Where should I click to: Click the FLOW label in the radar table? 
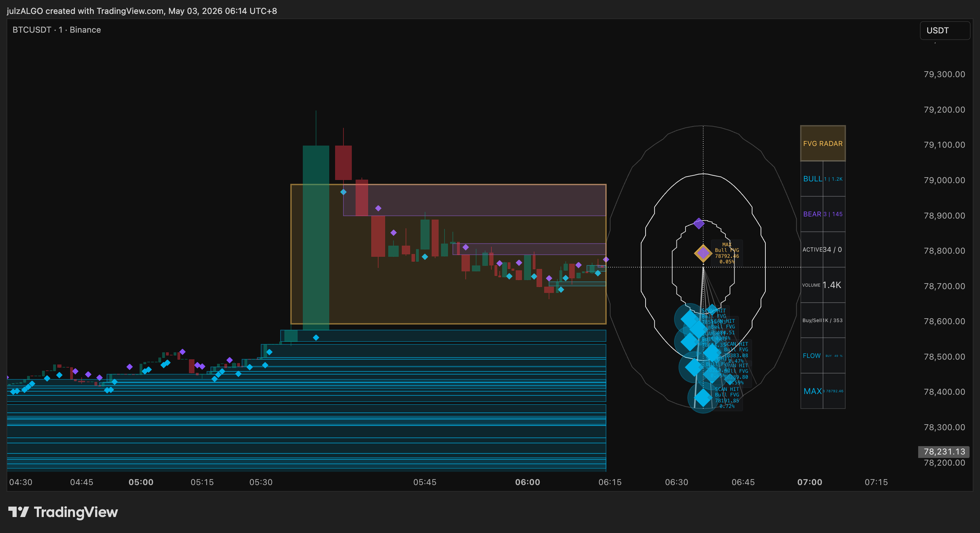812,356
